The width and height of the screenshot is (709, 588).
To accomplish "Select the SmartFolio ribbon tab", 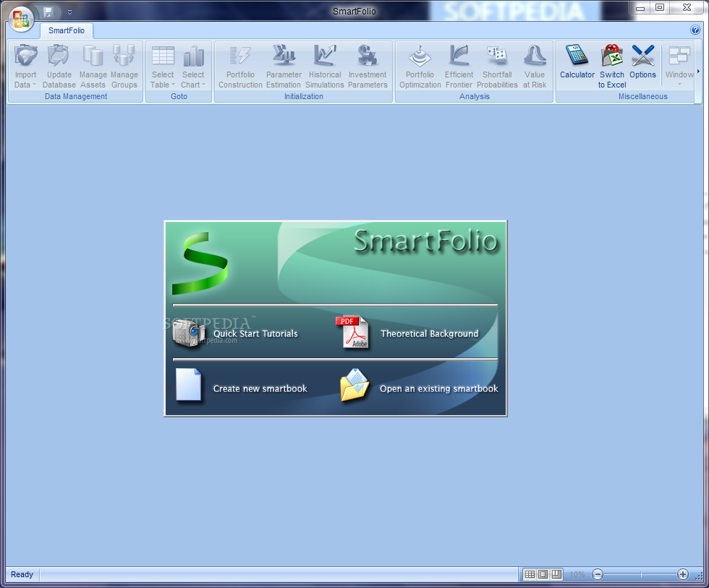I will point(67,30).
